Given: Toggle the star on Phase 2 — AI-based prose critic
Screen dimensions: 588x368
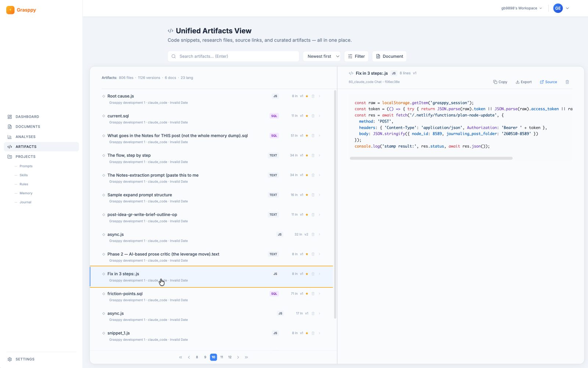Looking at the screenshot, I should coord(307,254).
